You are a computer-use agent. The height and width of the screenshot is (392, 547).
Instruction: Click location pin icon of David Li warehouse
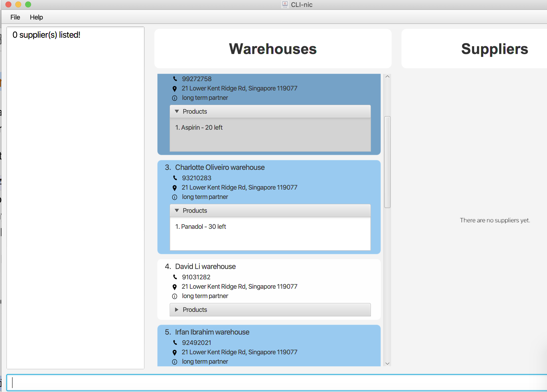click(x=175, y=287)
